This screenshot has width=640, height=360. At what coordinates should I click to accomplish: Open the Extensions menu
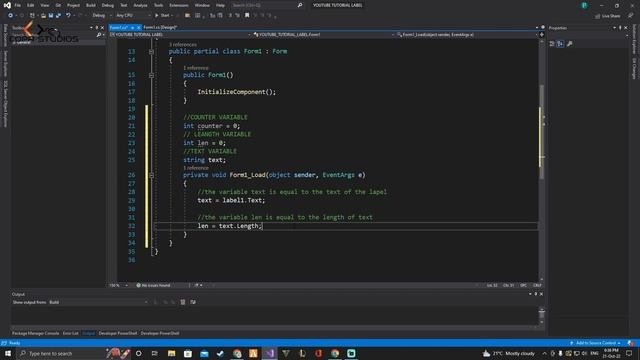point(179,5)
